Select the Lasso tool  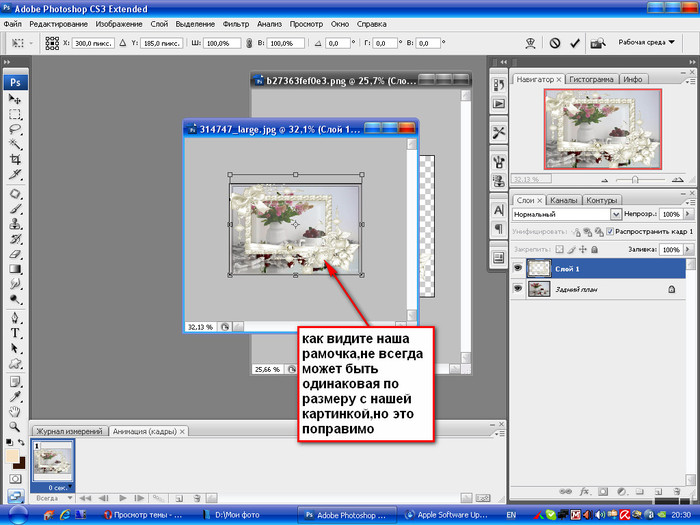(x=15, y=129)
